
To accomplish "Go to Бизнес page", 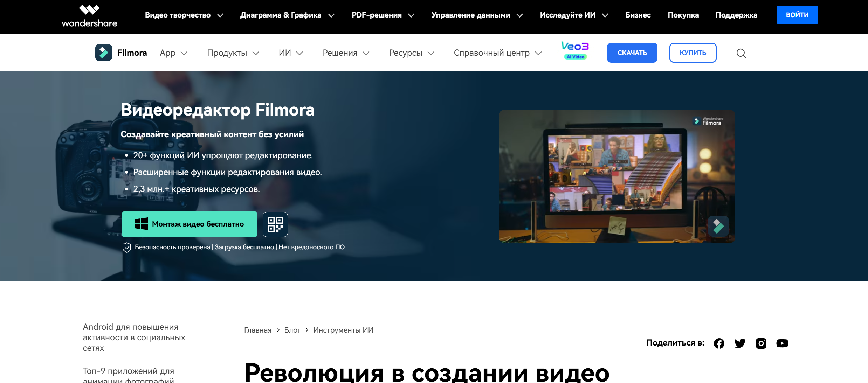I will coord(638,15).
